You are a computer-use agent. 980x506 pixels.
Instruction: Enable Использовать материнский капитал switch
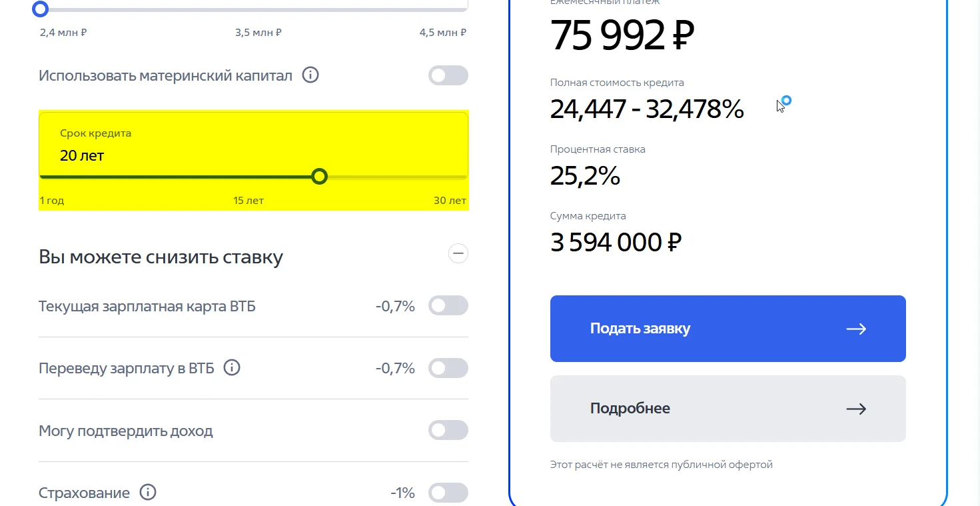click(448, 75)
